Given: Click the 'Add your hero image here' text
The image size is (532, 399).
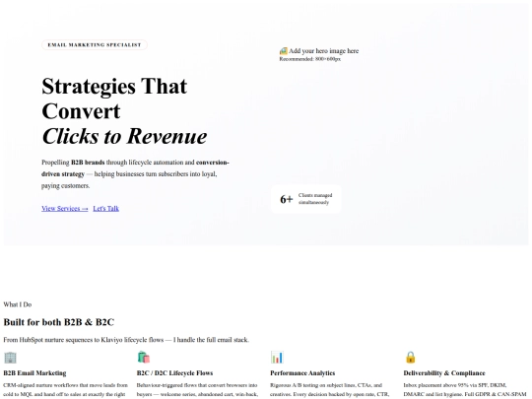Looking at the screenshot, I should pos(324,51).
